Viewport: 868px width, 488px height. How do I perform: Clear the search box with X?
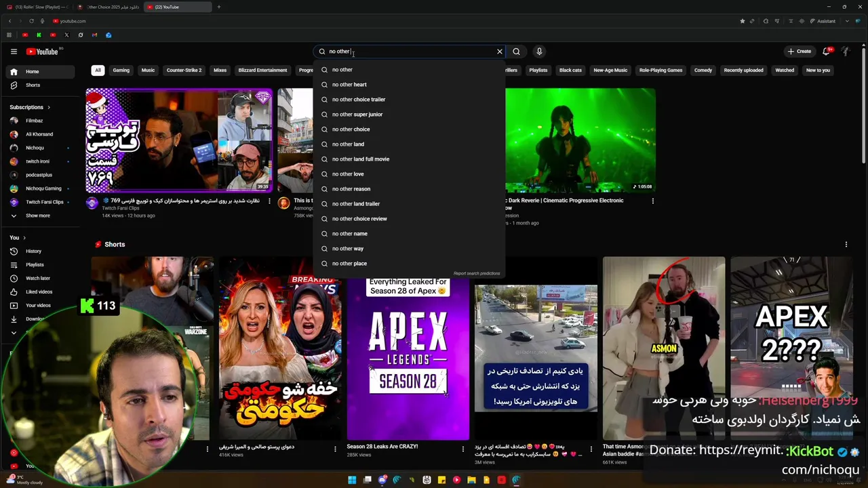[500, 52]
